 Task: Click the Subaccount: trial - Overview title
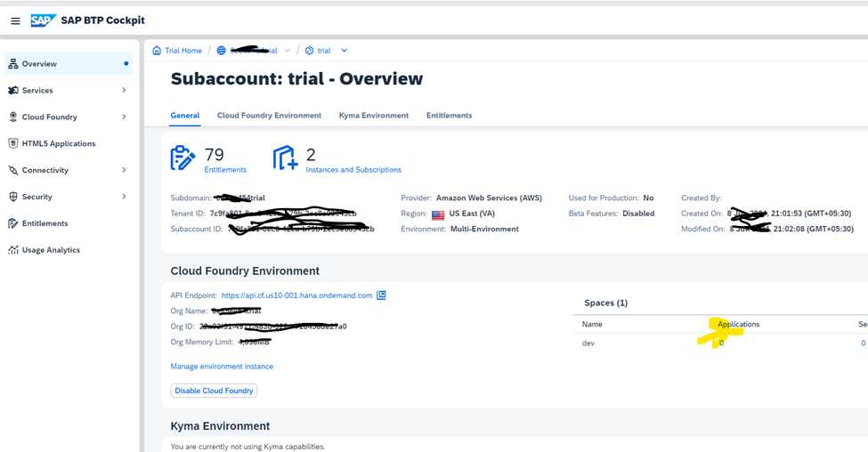(x=296, y=78)
